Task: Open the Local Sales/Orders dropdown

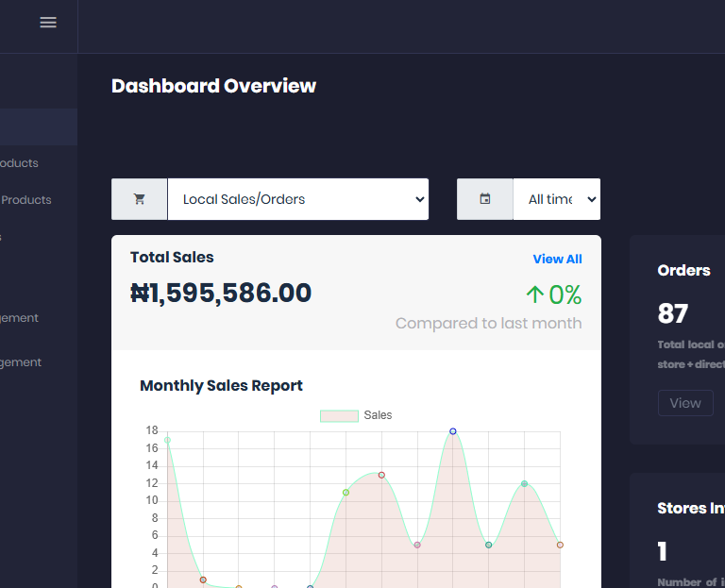Action: pos(297,199)
